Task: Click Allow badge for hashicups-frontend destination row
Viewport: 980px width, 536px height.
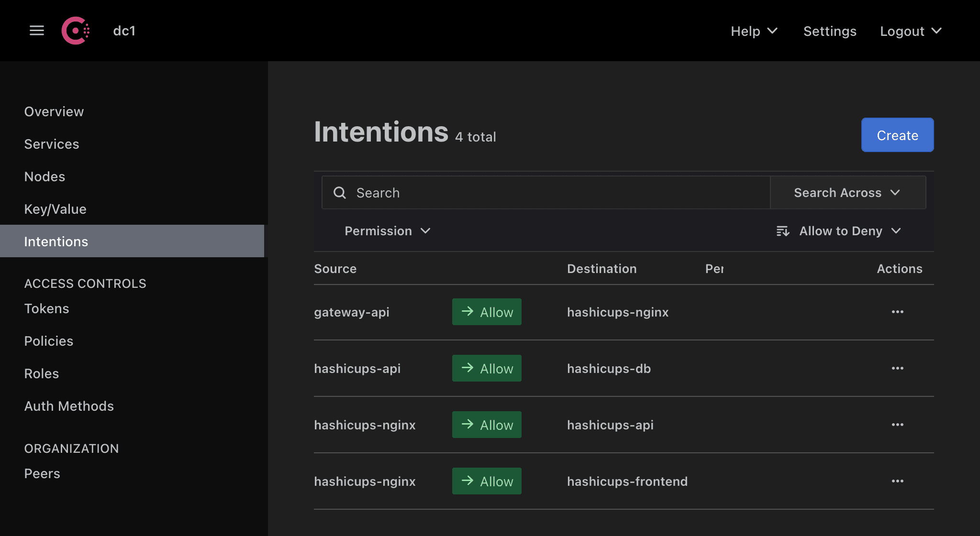Action: pos(487,481)
